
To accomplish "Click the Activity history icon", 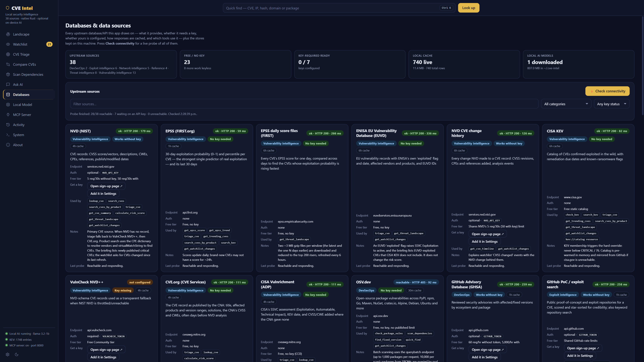I will point(8,125).
